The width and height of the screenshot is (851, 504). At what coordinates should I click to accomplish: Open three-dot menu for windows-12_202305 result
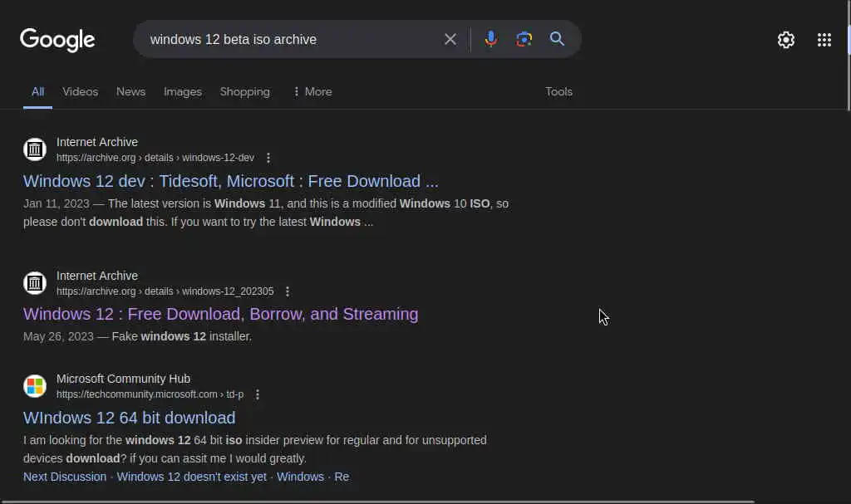(288, 292)
